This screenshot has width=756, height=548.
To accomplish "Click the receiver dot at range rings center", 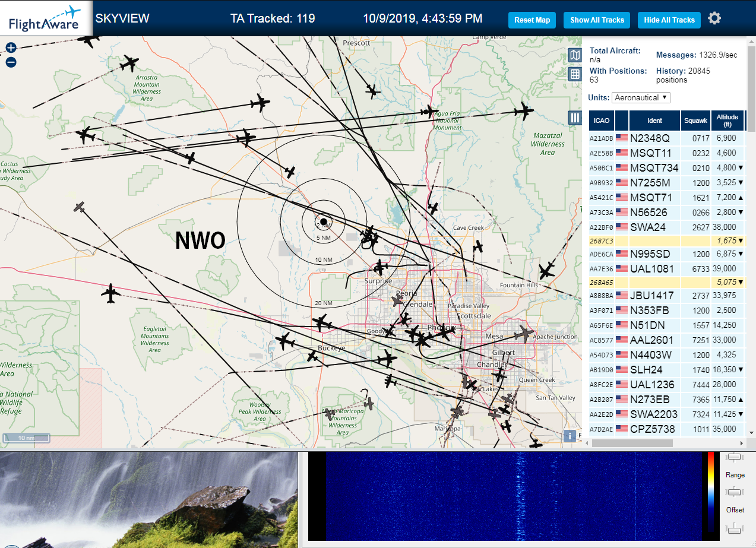I will tap(324, 221).
